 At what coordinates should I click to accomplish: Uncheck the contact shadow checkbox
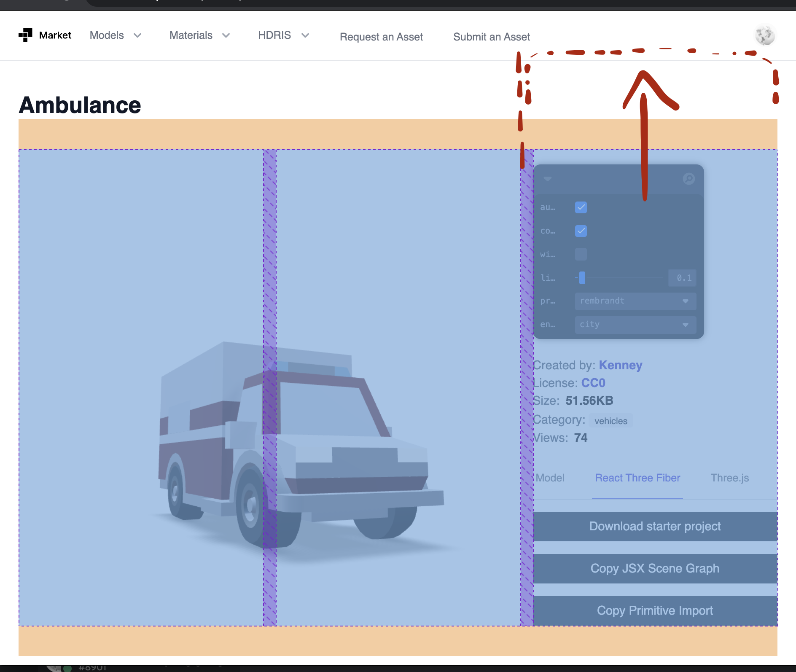tap(581, 231)
